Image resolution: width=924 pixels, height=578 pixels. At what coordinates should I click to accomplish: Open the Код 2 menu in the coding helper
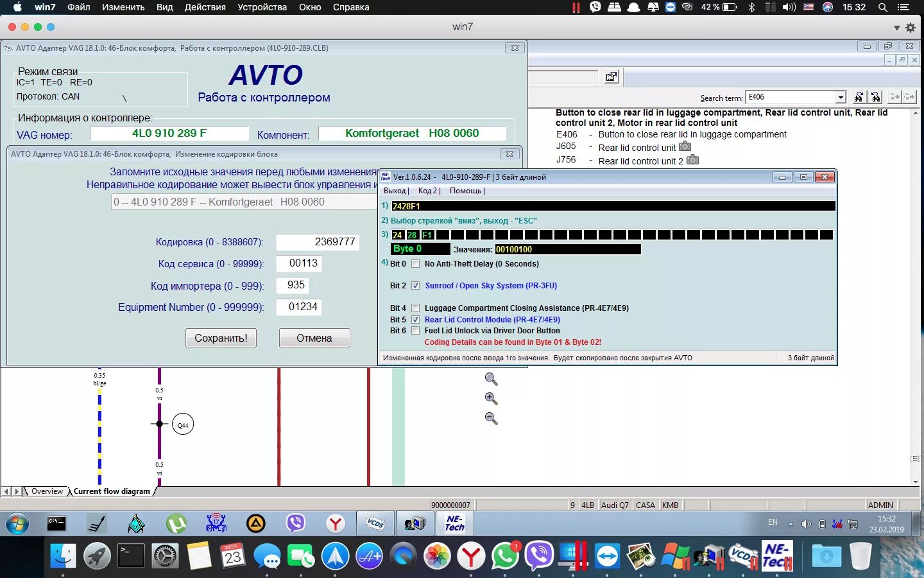coord(429,191)
